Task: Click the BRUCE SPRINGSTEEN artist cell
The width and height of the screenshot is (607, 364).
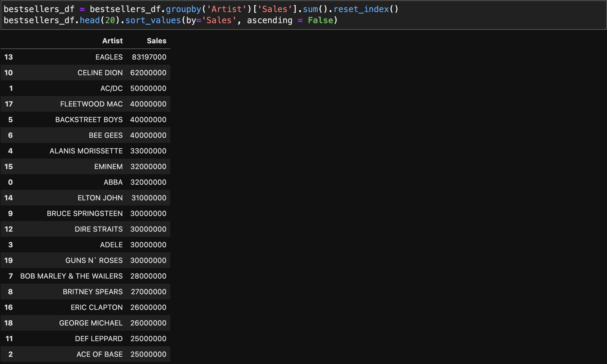Action: coord(85,213)
